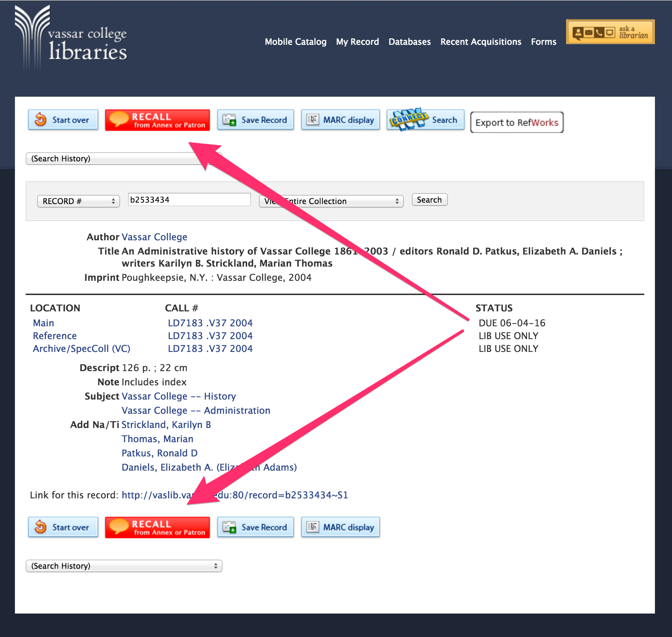
Task: Click the Main location link
Action: [x=43, y=323]
